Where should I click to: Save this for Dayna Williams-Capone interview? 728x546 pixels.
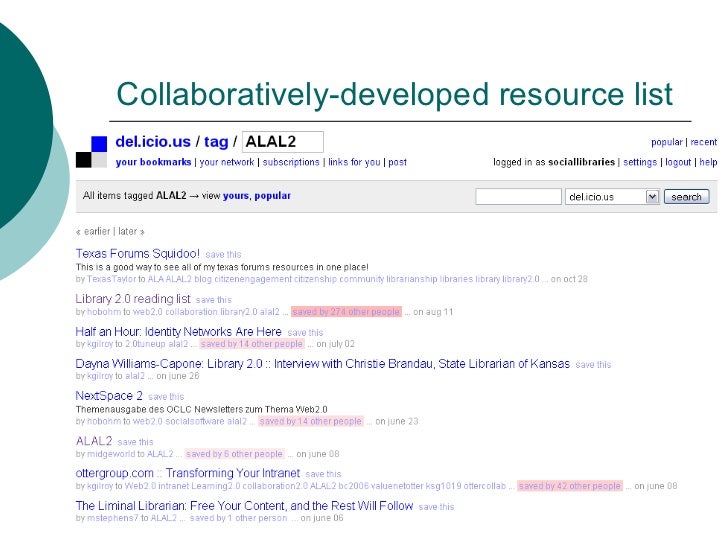(x=593, y=365)
